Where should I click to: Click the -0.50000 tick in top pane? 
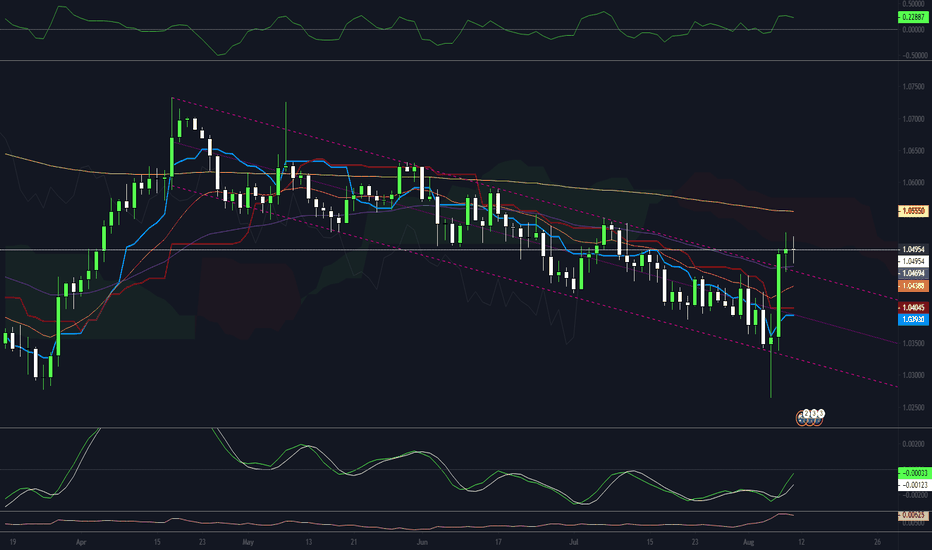click(x=914, y=55)
